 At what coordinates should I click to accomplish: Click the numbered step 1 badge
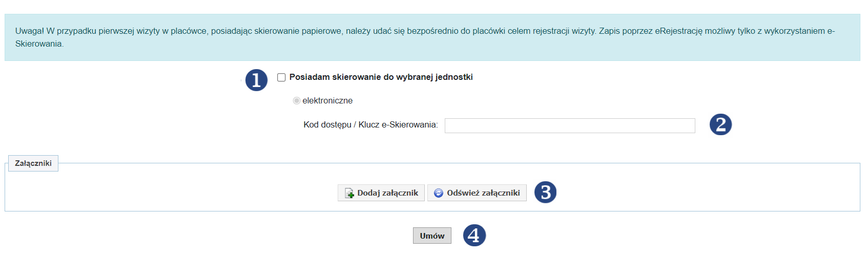click(x=256, y=80)
